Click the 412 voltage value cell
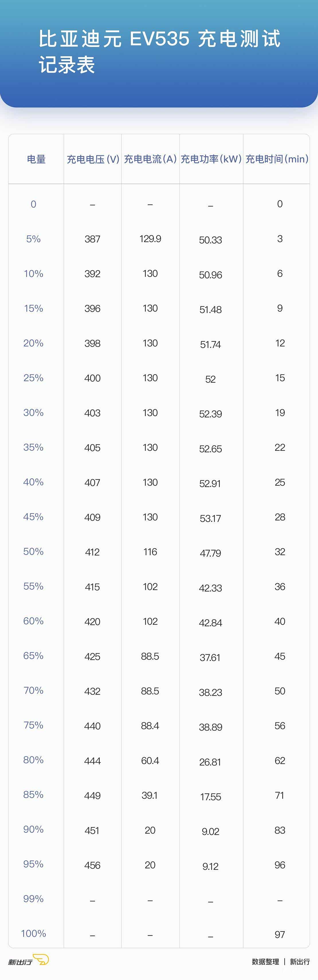The width and height of the screenshot is (318, 980). pyautogui.click(x=93, y=552)
